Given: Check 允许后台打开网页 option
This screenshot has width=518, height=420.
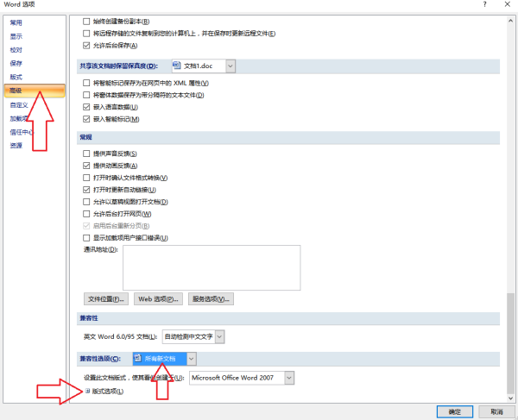Looking at the screenshot, I should point(86,214).
